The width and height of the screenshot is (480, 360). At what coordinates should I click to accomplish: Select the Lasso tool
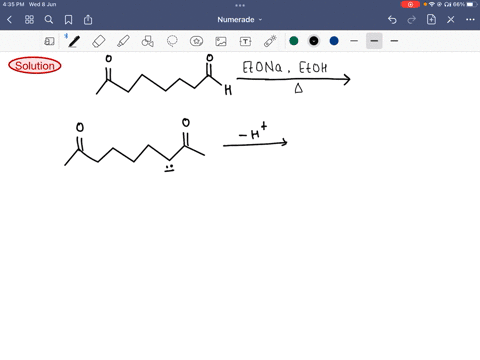(x=172, y=41)
